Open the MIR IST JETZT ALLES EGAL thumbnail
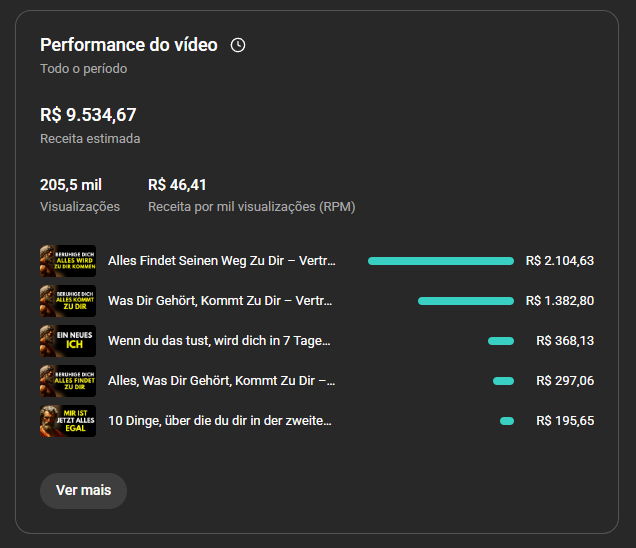The image size is (636, 548). click(x=68, y=421)
